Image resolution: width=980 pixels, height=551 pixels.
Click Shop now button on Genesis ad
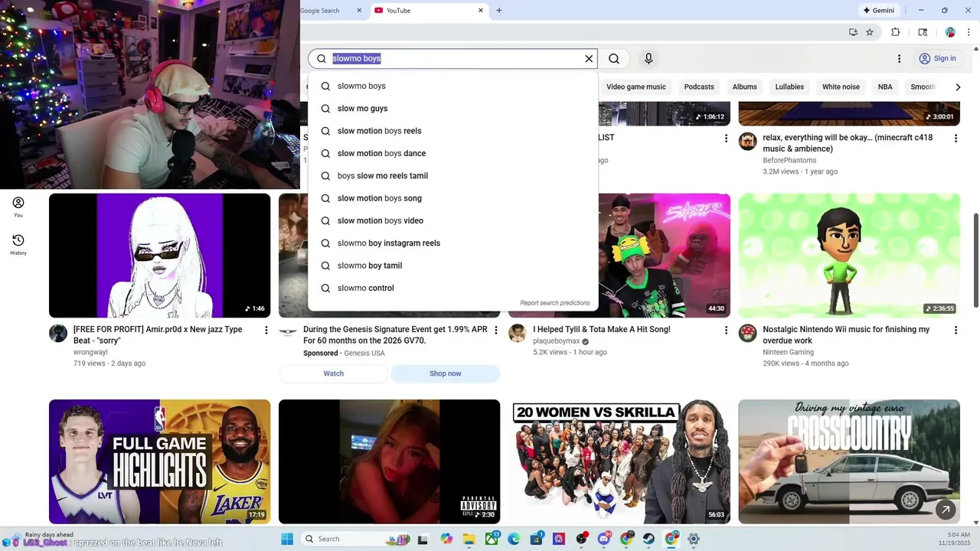point(446,373)
